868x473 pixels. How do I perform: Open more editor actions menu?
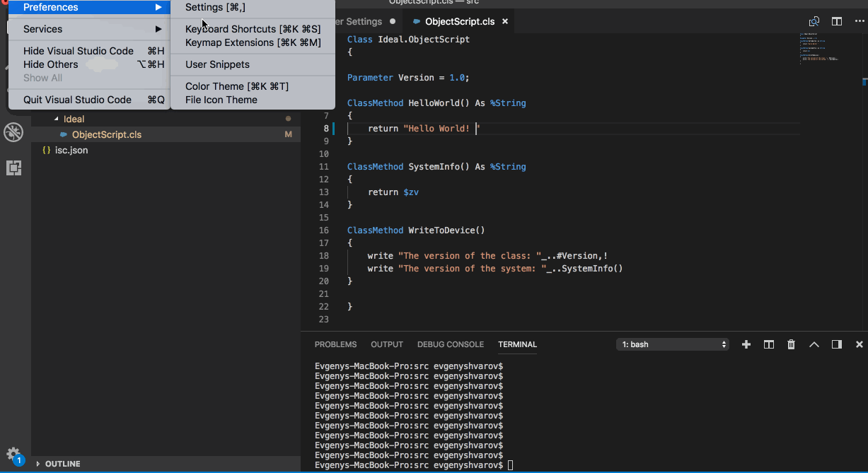(857, 21)
